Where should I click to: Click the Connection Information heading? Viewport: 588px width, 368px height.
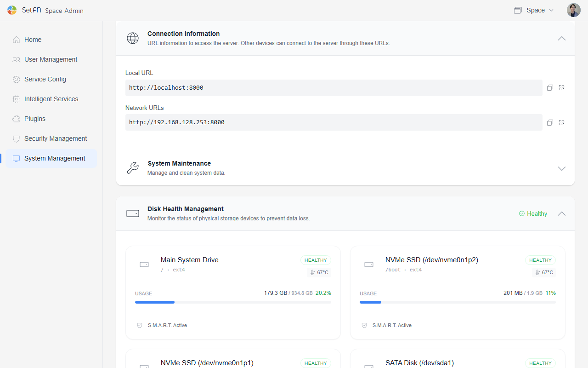[184, 34]
